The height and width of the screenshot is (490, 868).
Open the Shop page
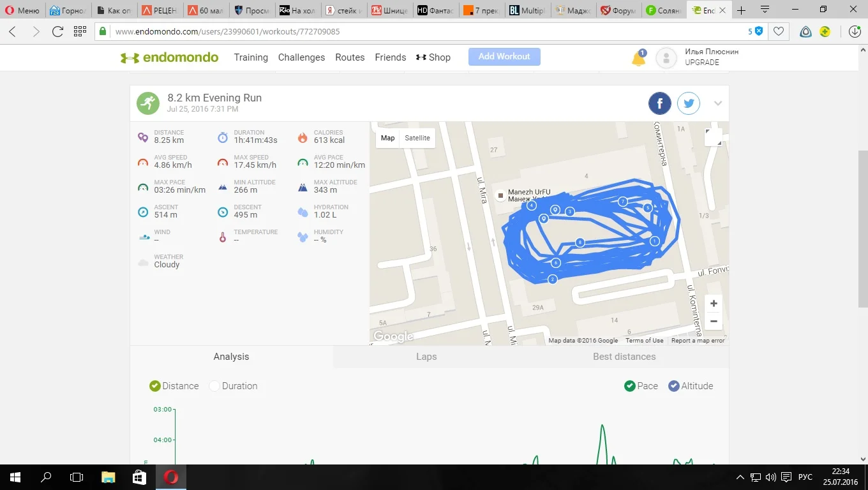433,57
